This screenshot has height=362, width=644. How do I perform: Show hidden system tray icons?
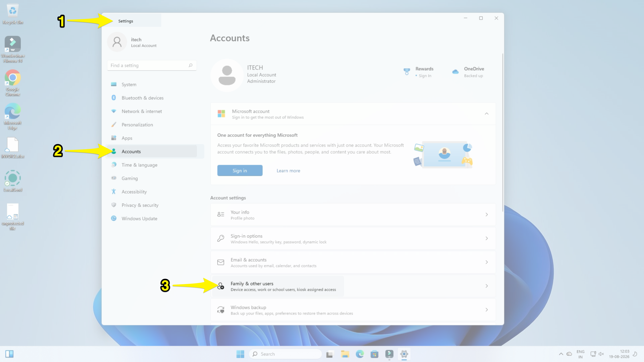(561, 354)
